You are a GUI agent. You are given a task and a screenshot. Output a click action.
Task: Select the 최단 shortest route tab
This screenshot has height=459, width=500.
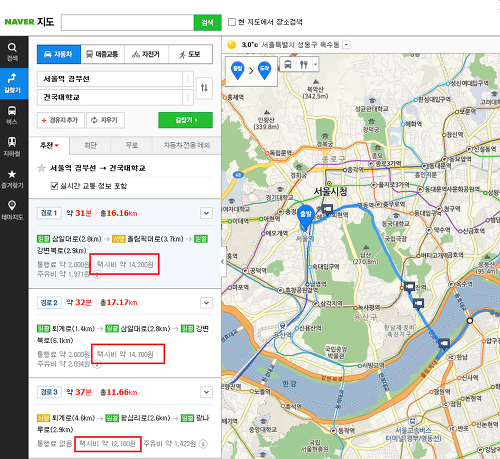pyautogui.click(x=90, y=145)
